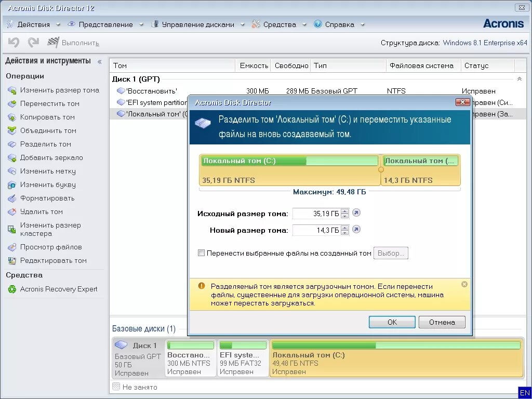Click the Delete volume icon
The image size is (532, 399).
(x=12, y=212)
